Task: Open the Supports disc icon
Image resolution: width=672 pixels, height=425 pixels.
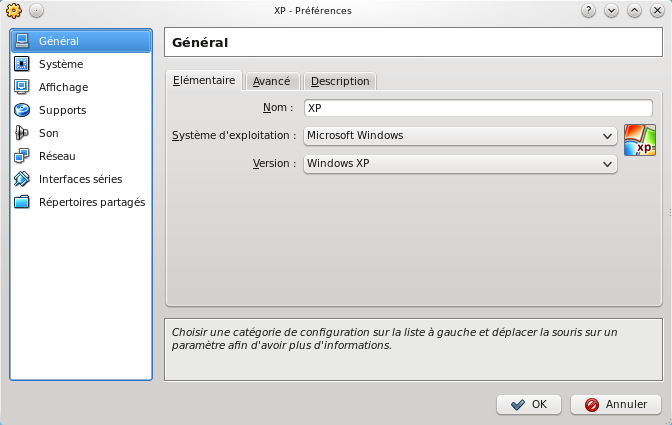Action: pyautogui.click(x=22, y=110)
